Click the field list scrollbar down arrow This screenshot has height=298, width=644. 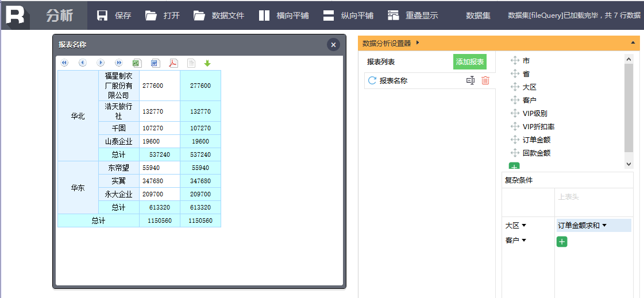629,164
